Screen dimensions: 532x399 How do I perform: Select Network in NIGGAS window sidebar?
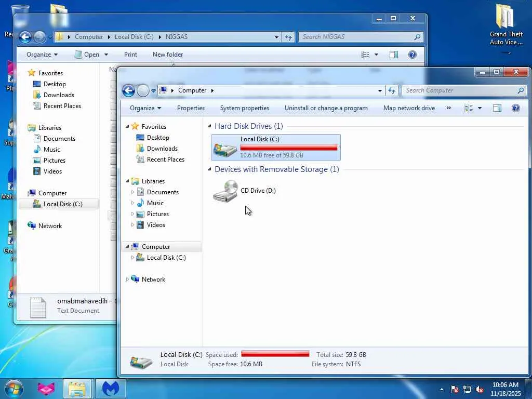[50, 226]
